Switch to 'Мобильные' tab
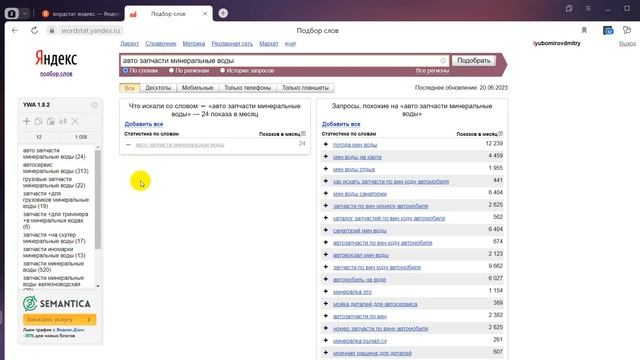640x360 pixels. pos(198,88)
